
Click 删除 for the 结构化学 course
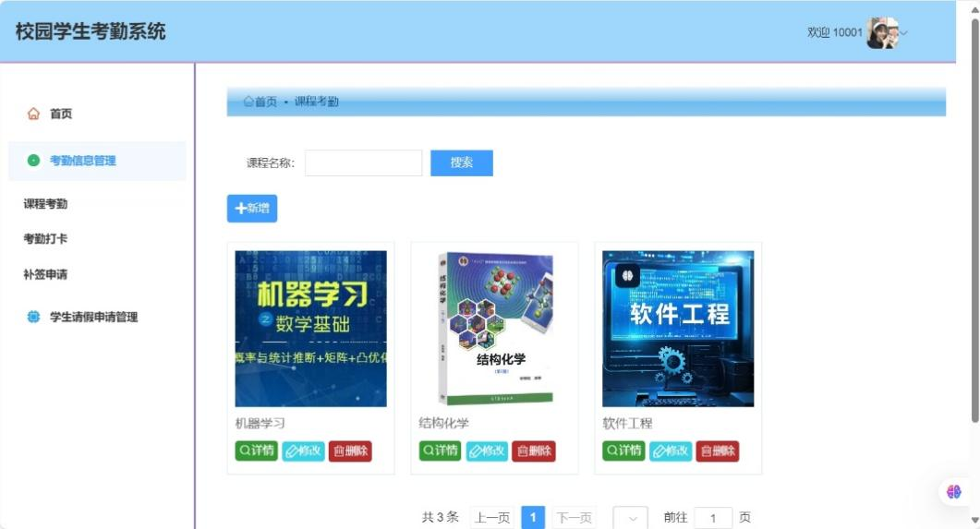pyautogui.click(x=534, y=451)
